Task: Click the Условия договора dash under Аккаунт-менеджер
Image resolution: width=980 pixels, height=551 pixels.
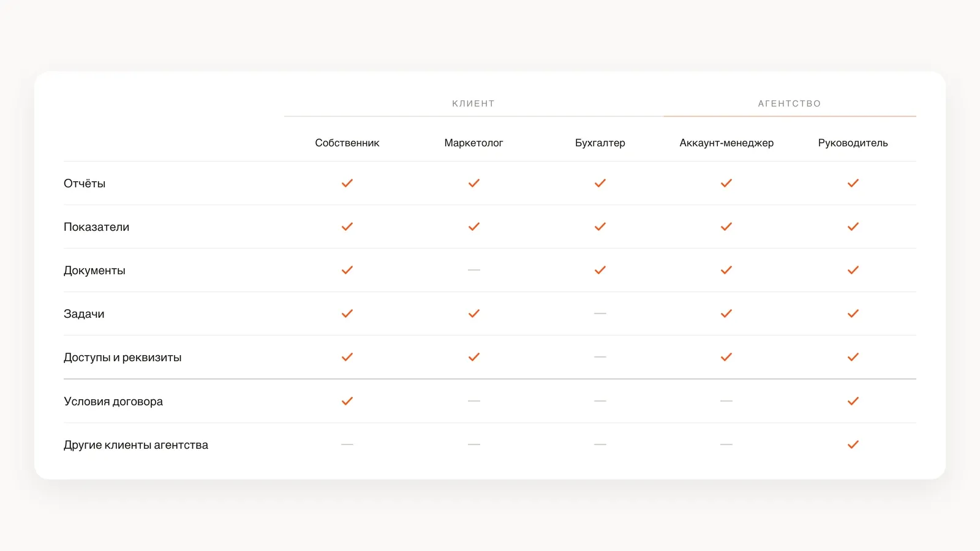Action: click(x=726, y=401)
